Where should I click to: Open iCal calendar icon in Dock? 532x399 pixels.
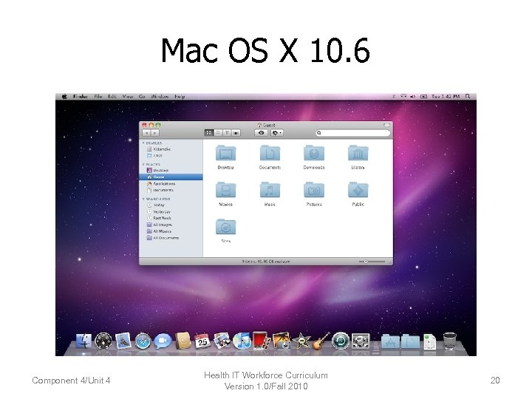coord(202,341)
